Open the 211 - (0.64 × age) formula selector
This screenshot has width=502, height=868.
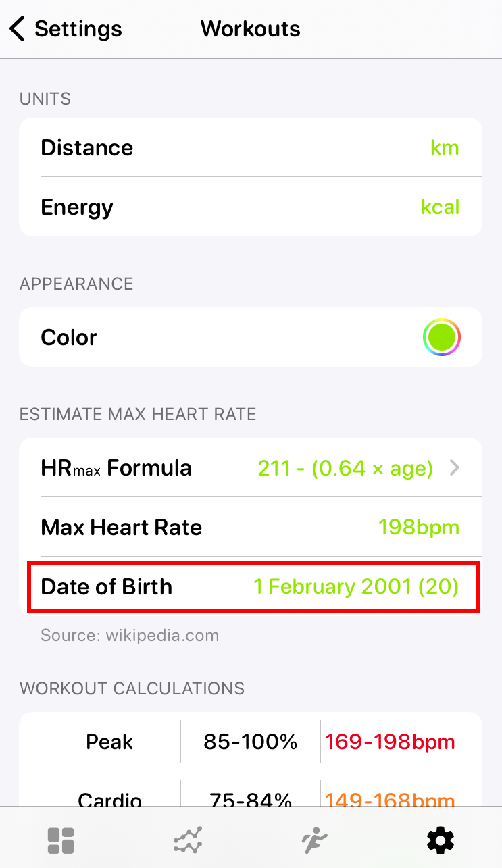pos(345,467)
